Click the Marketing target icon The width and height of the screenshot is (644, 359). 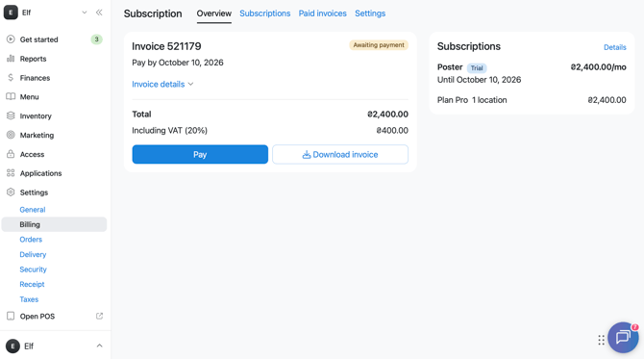coord(11,135)
